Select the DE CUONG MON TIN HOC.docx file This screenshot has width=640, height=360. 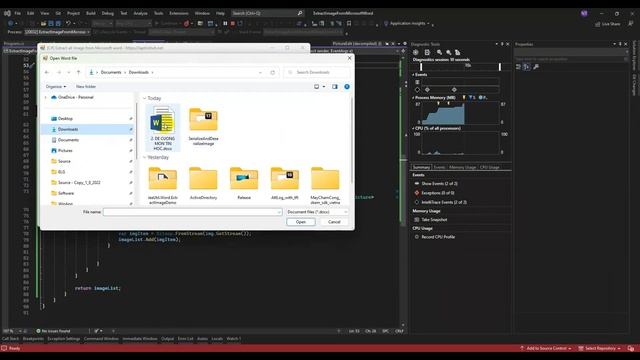(x=162, y=128)
